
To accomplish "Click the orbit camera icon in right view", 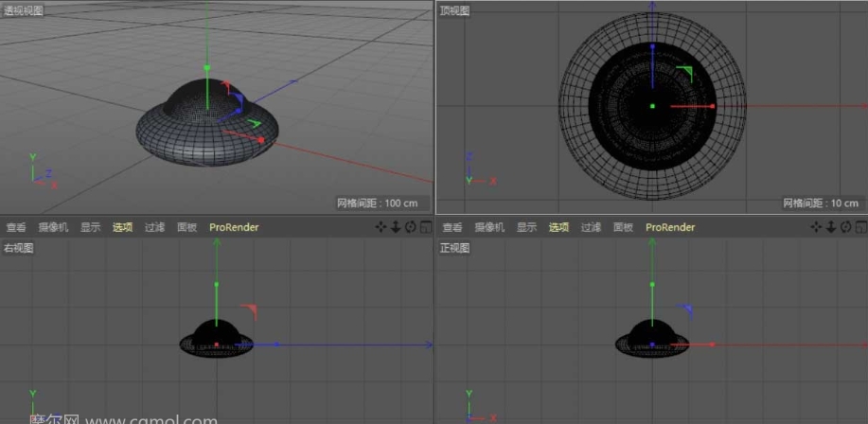I will point(410,227).
